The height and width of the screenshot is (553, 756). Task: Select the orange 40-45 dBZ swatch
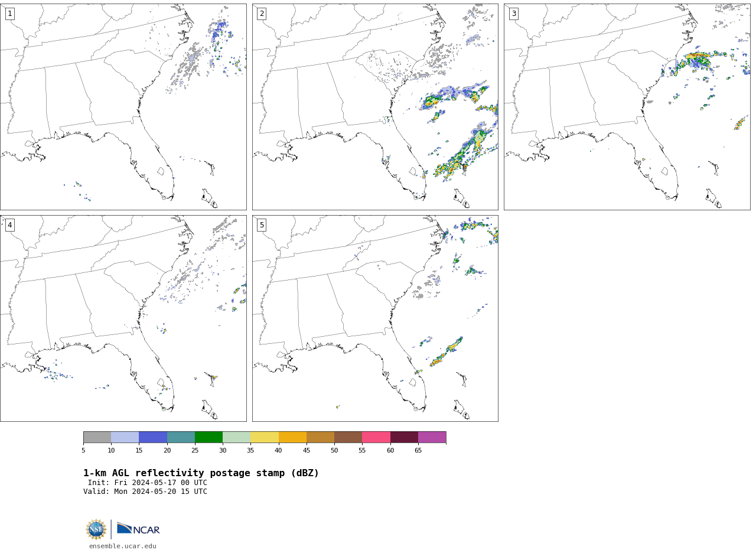click(292, 437)
